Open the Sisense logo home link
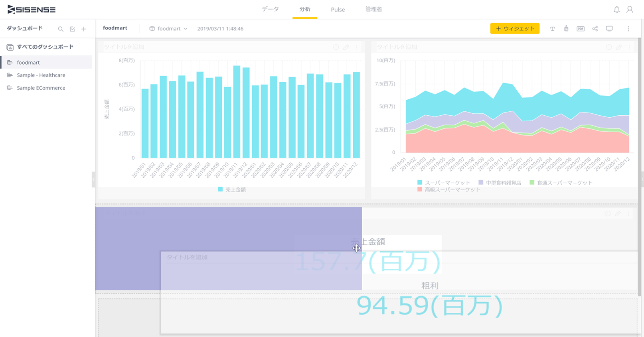This screenshot has width=644, height=337. [32, 10]
